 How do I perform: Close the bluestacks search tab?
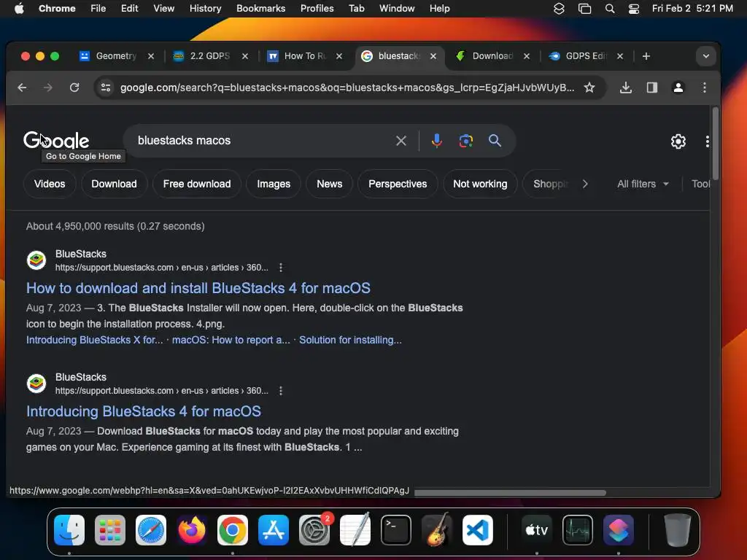click(x=433, y=56)
